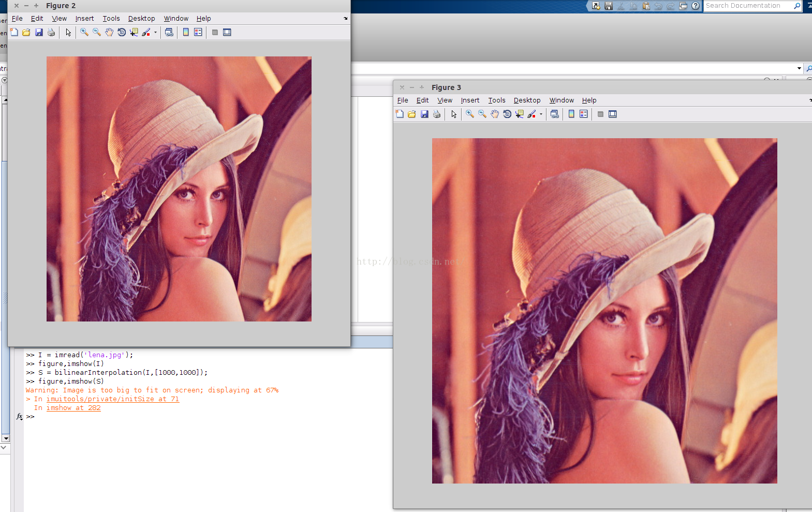
Task: Open Edit menu in Figure 2
Action: [37, 19]
